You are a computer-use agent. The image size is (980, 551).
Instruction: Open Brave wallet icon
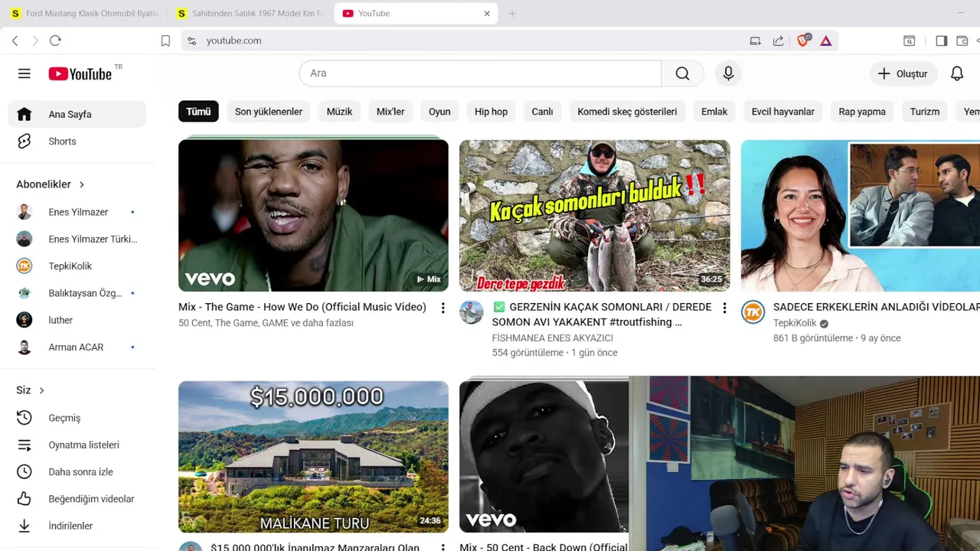[962, 41]
